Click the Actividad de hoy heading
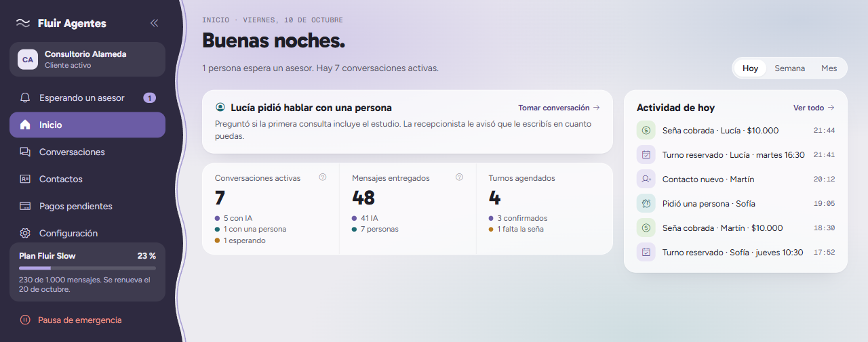The image size is (868, 342). pyautogui.click(x=675, y=108)
